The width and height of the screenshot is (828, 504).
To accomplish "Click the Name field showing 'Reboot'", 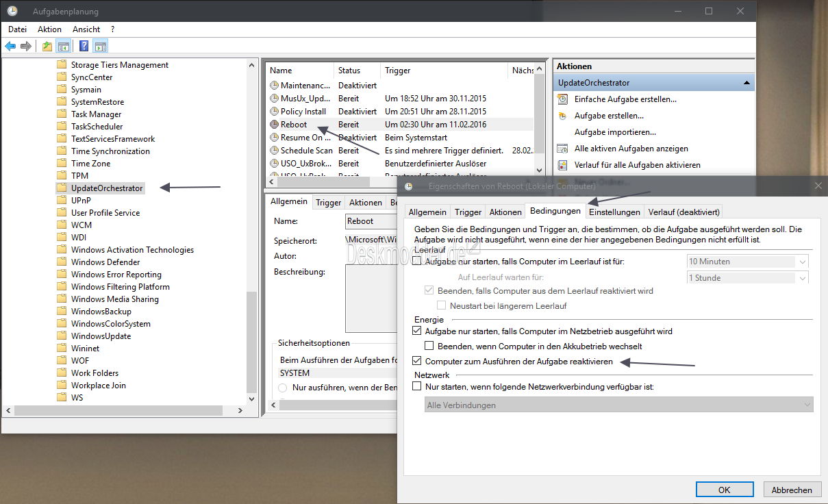I will [372, 221].
